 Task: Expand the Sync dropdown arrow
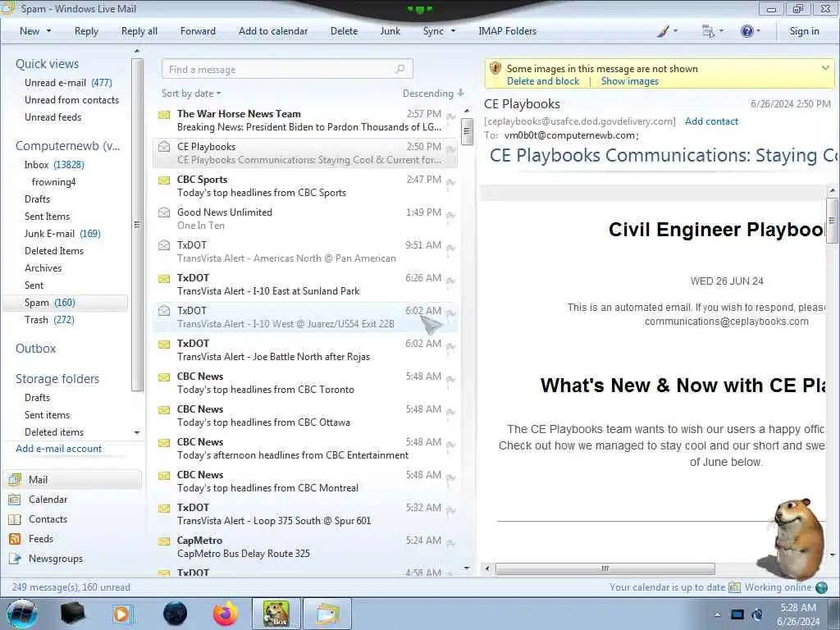453,31
